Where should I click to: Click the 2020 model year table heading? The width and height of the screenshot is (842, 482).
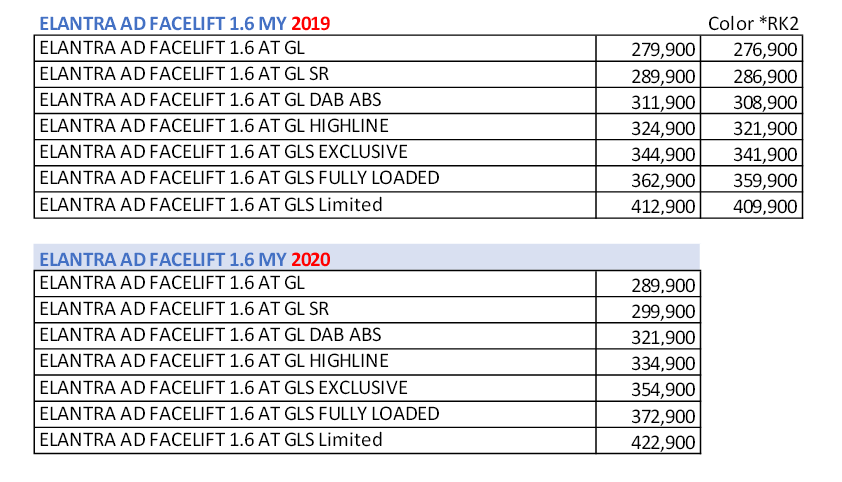point(185,259)
